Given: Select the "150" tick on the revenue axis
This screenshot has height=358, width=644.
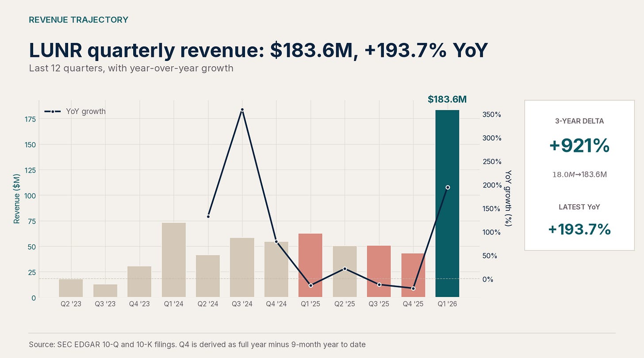Looking at the screenshot, I should tap(30, 145).
